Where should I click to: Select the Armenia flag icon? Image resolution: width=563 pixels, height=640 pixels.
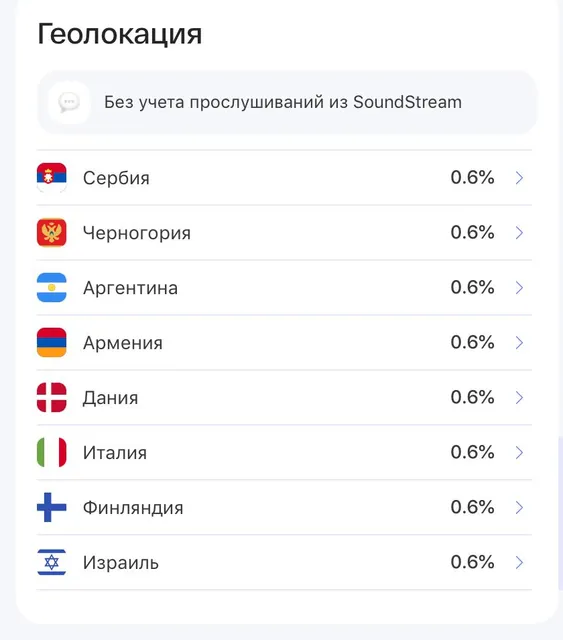[x=51, y=342]
